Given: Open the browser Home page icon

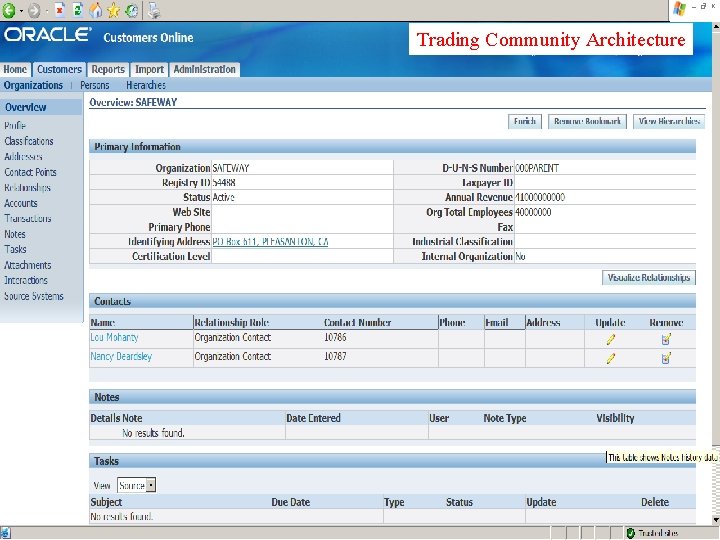Looking at the screenshot, I should pyautogui.click(x=96, y=10).
